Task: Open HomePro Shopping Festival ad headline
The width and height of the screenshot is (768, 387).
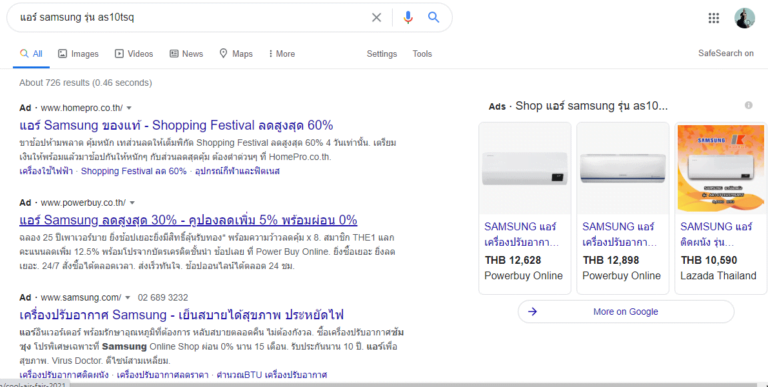Action: 176,125
